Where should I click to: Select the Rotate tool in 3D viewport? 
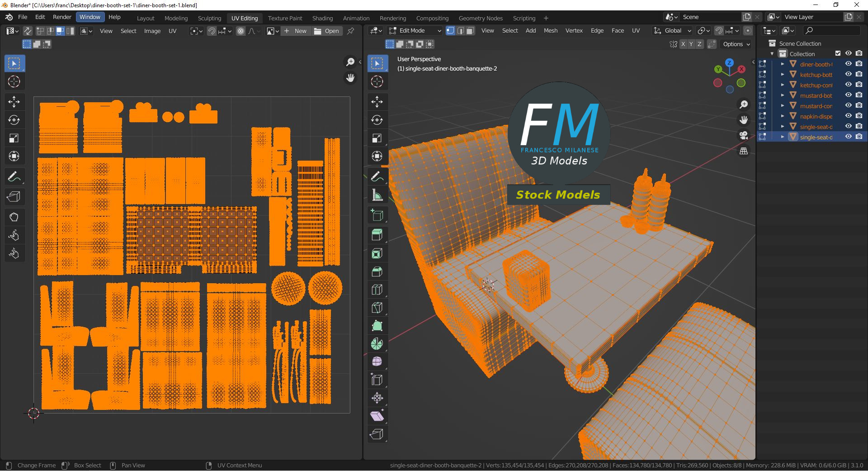pos(377,120)
